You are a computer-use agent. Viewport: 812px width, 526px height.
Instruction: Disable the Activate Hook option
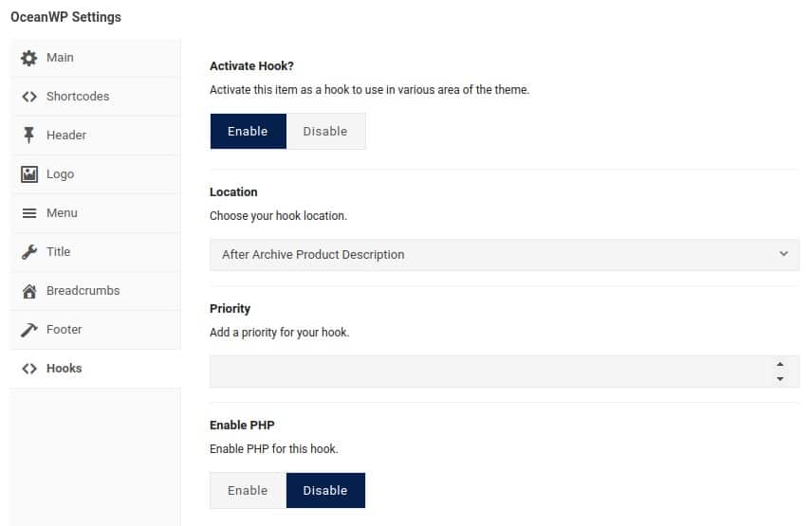pos(325,132)
